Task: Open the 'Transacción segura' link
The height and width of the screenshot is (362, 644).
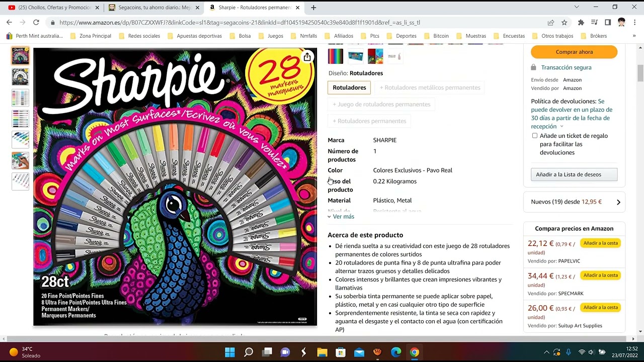Action: tap(566, 67)
